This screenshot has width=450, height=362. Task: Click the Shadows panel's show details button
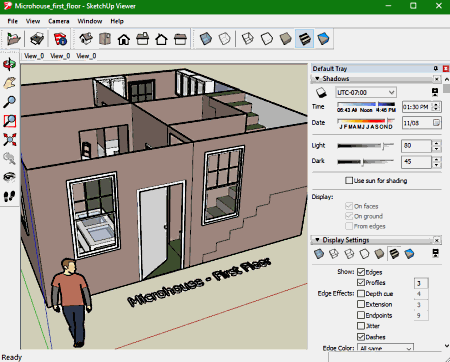click(435, 92)
